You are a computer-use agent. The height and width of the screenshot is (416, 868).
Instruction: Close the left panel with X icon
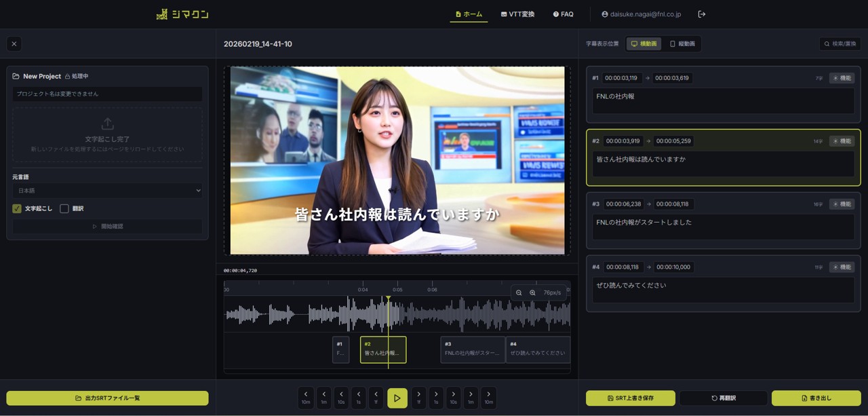coord(14,44)
